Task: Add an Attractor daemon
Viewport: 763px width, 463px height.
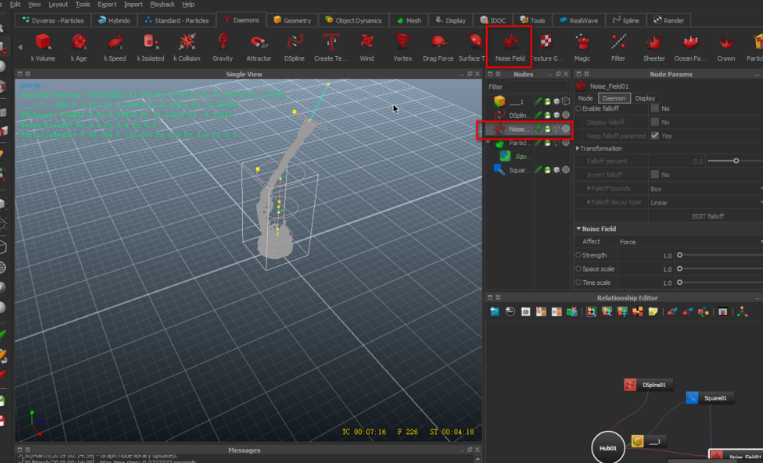Action: [x=258, y=42]
